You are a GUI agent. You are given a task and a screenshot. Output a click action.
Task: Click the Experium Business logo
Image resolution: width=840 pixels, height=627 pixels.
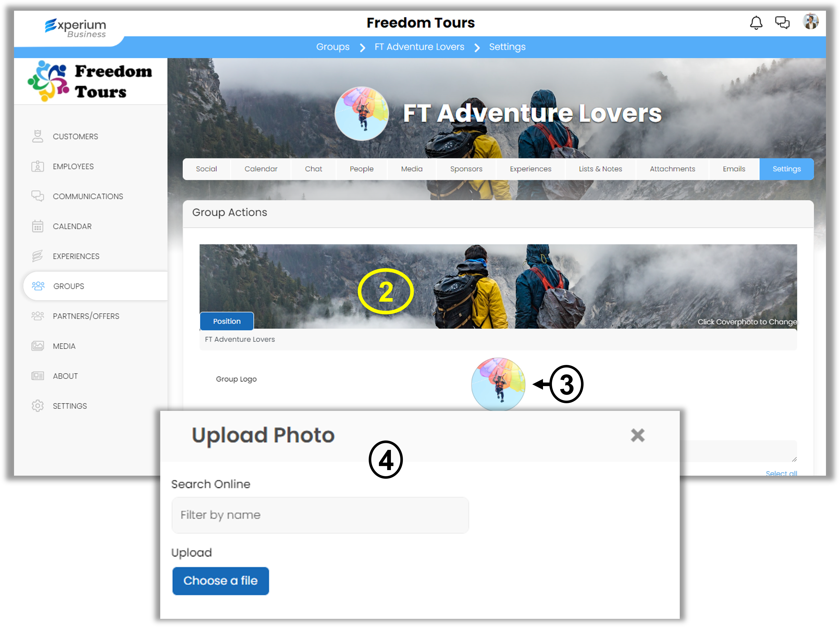click(x=76, y=28)
